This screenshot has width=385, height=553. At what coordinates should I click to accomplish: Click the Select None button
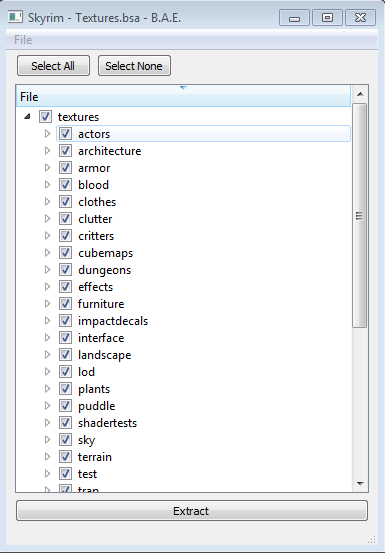(x=134, y=66)
